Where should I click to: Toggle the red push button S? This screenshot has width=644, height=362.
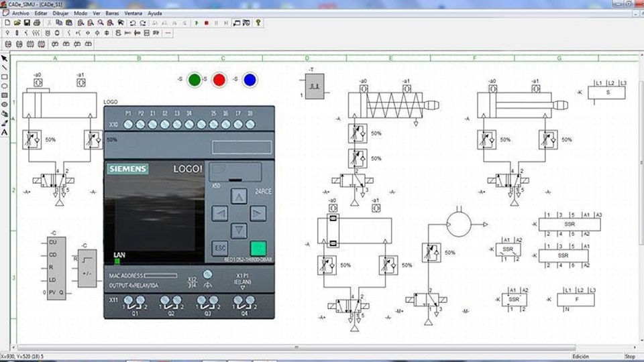point(219,80)
